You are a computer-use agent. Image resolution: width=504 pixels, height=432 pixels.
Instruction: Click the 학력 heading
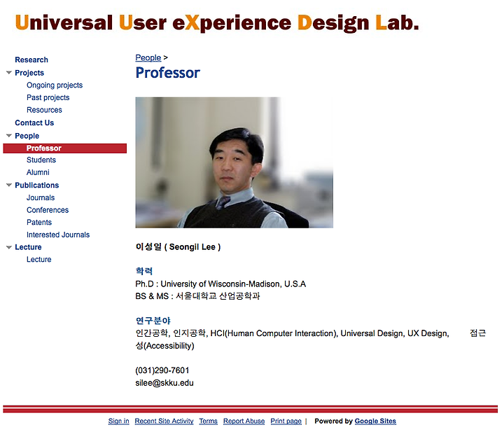144,272
